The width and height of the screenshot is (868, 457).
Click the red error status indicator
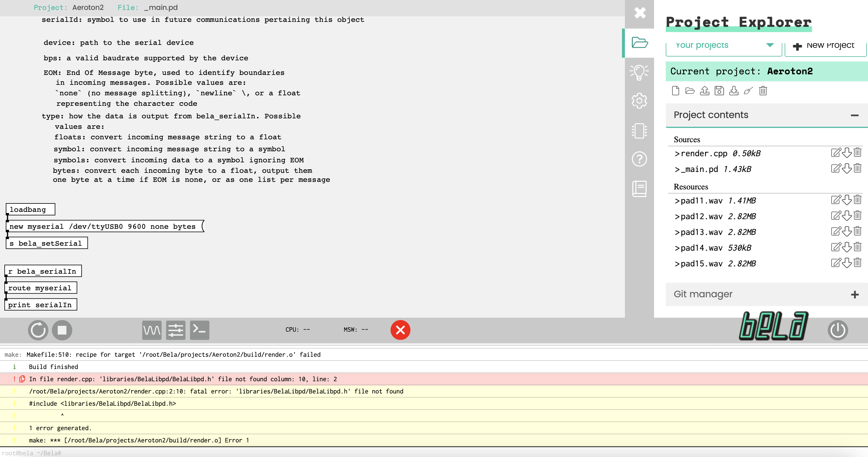pos(400,330)
